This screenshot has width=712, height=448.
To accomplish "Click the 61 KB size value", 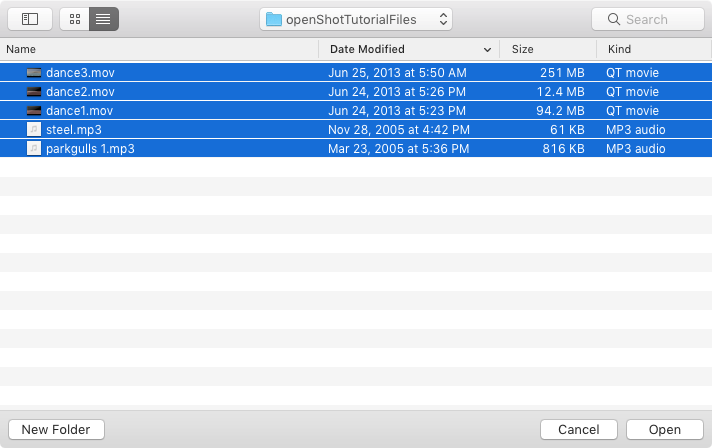I will (567, 130).
